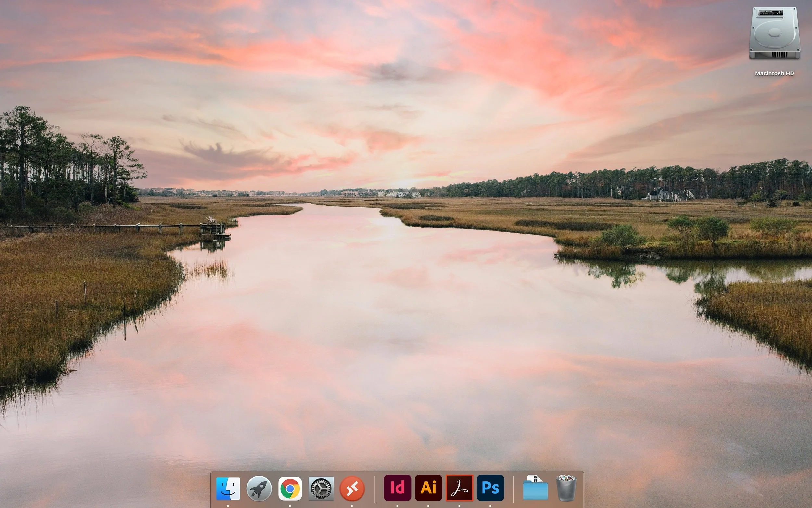This screenshot has height=508, width=812.
Task: Launch Launchpad rocket icon
Action: point(259,488)
